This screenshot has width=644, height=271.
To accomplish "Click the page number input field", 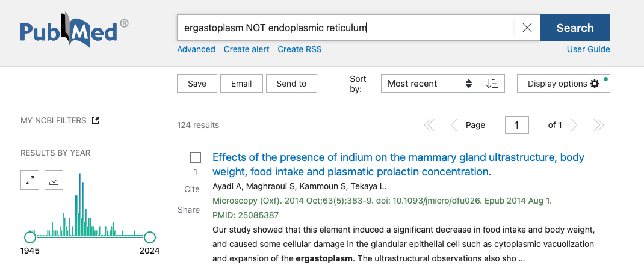I will coord(516,125).
